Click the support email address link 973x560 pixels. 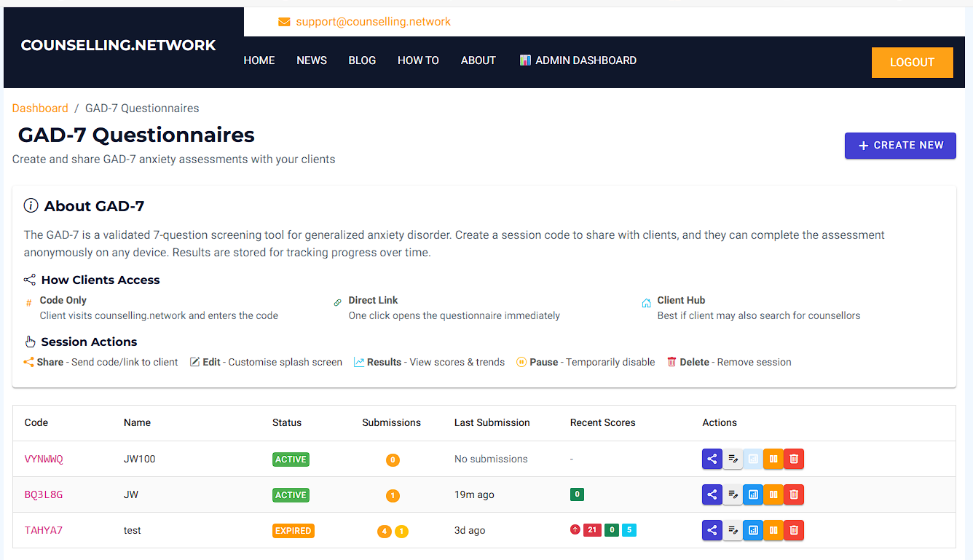point(373,22)
